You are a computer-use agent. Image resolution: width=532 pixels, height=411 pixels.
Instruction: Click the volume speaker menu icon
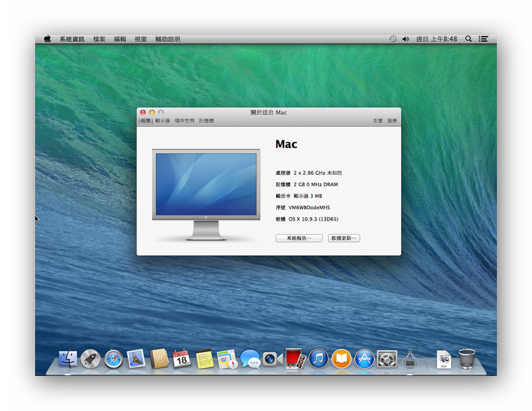[x=406, y=39]
